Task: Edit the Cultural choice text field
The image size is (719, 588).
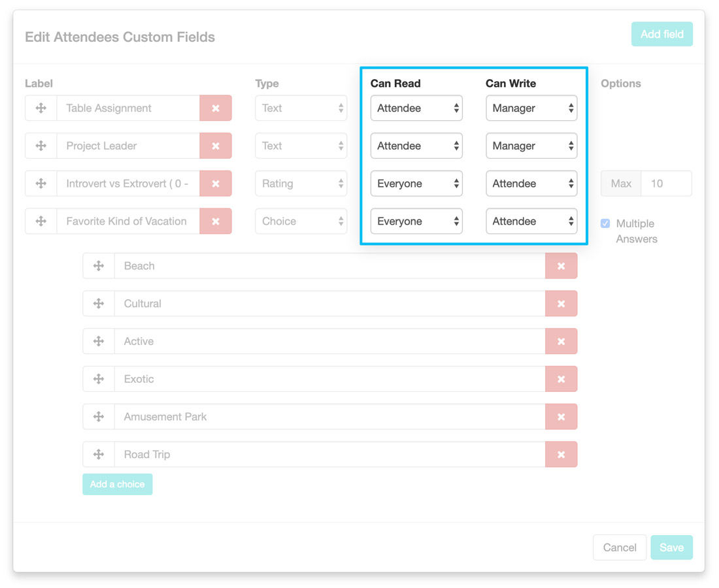Action: 329,303
